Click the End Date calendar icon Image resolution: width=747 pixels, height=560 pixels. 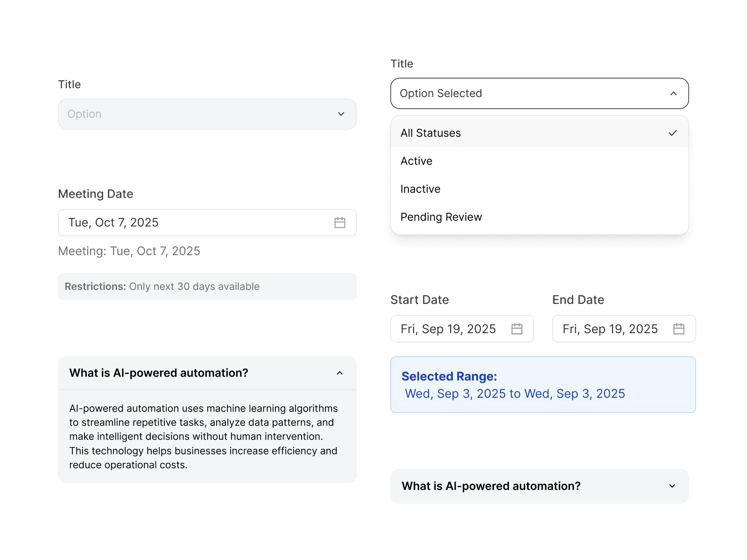[x=679, y=329]
